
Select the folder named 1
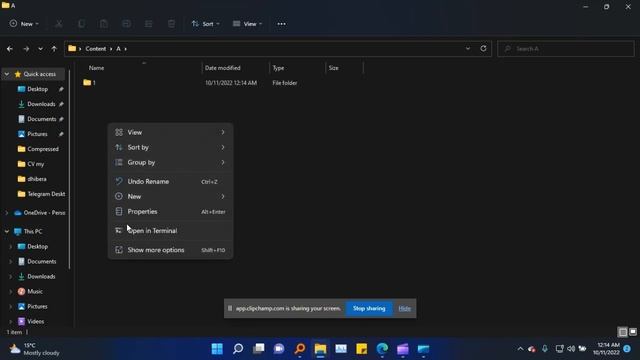pyautogui.click(x=89, y=83)
